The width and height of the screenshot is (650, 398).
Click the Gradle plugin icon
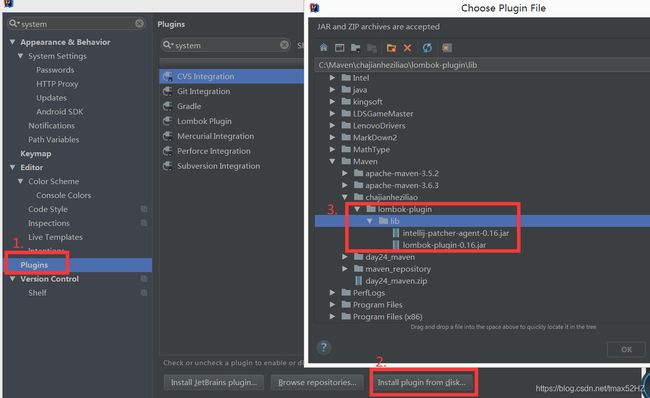coord(168,106)
